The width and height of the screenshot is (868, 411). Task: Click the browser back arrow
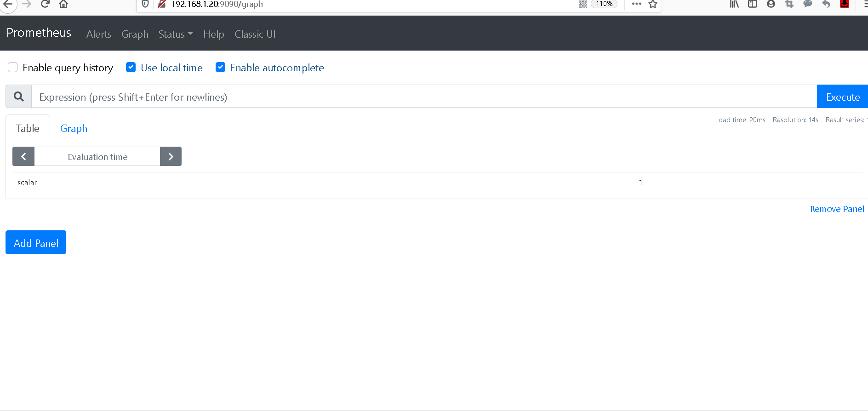coord(8,4)
